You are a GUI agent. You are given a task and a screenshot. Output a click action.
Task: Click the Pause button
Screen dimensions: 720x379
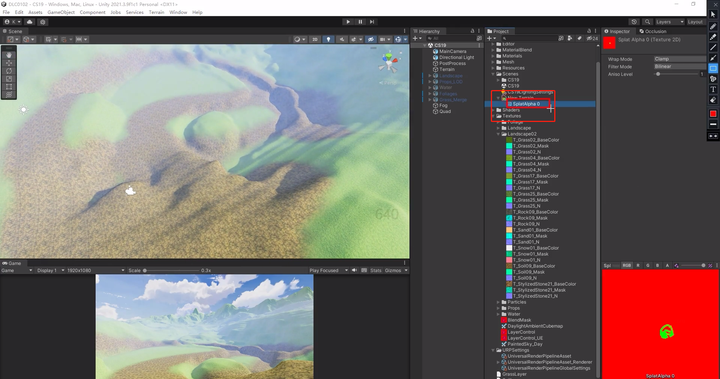360,22
